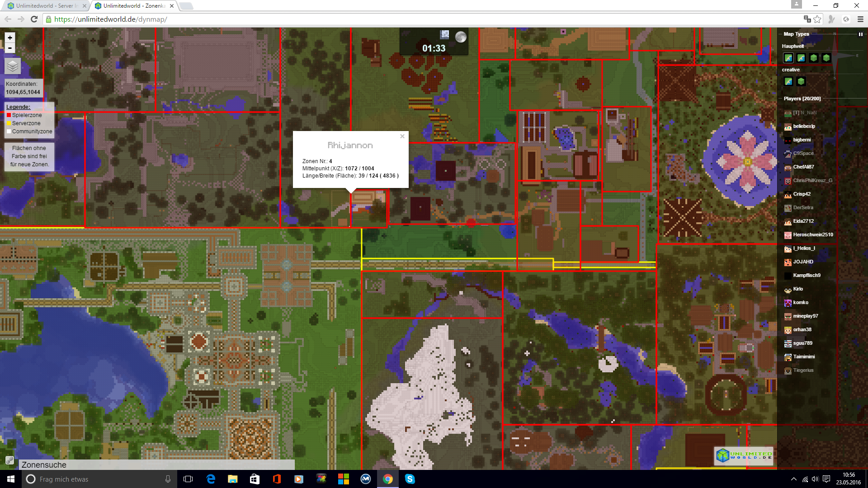Viewport: 868px width, 488px height.
Task: Click Cortana search box Frag mich etwas
Action: (x=99, y=479)
